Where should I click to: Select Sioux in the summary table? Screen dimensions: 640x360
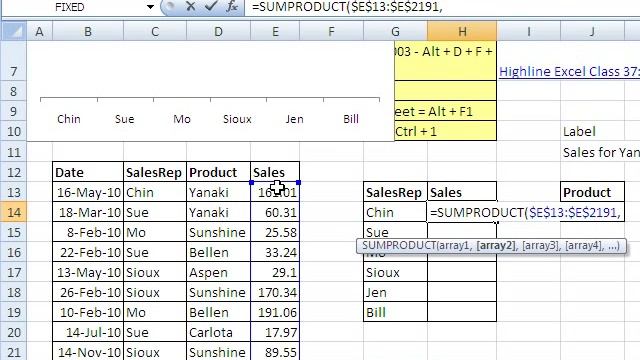[395, 272]
